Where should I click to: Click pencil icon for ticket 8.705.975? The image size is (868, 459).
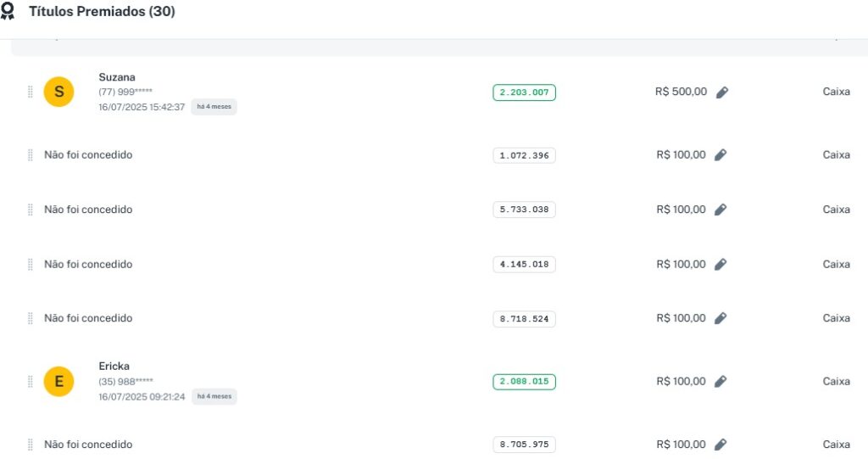coord(721,445)
